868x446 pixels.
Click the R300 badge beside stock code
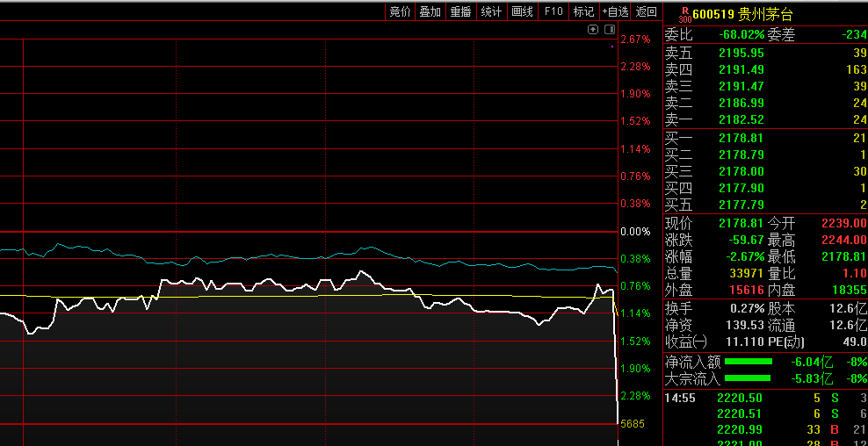coord(684,13)
